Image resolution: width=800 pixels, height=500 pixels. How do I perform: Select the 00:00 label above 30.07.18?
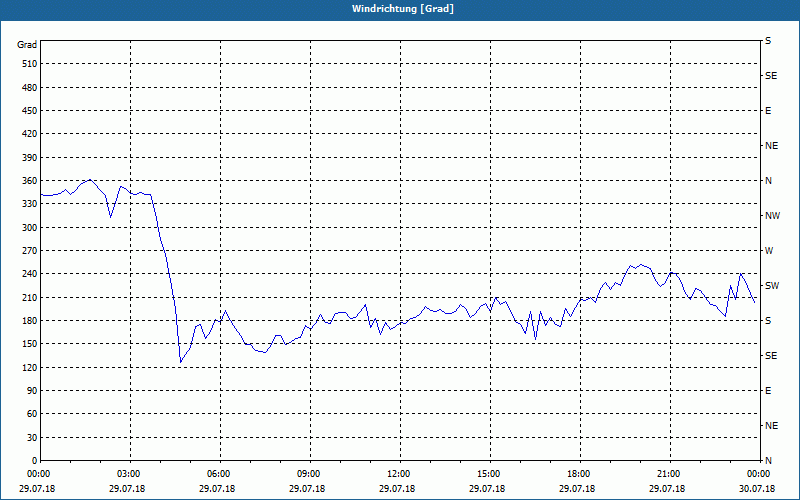pyautogui.click(x=759, y=473)
